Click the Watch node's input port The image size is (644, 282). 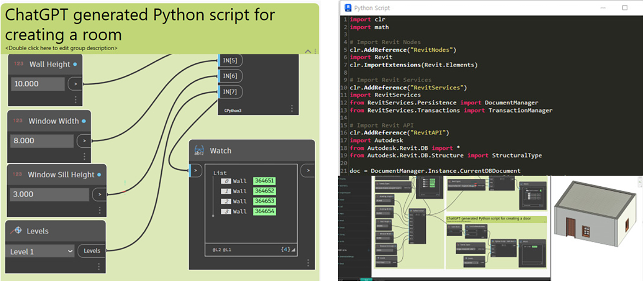click(x=195, y=171)
